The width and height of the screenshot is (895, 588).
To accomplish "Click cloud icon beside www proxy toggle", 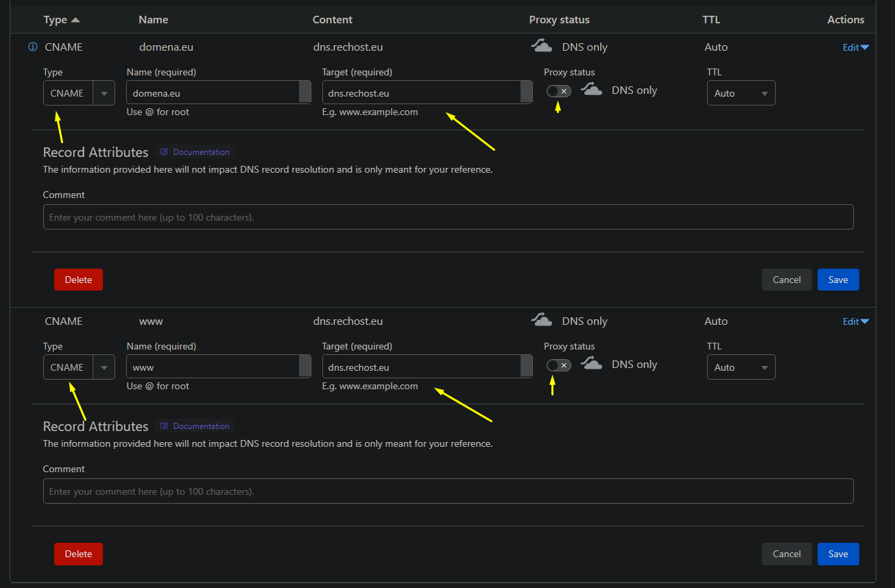I will (591, 364).
